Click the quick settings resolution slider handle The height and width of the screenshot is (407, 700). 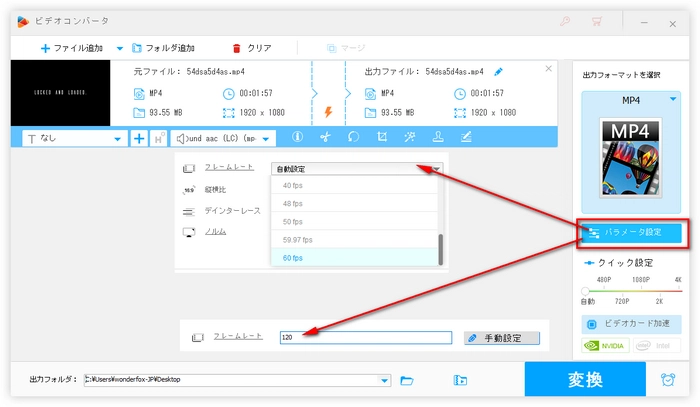[585, 292]
